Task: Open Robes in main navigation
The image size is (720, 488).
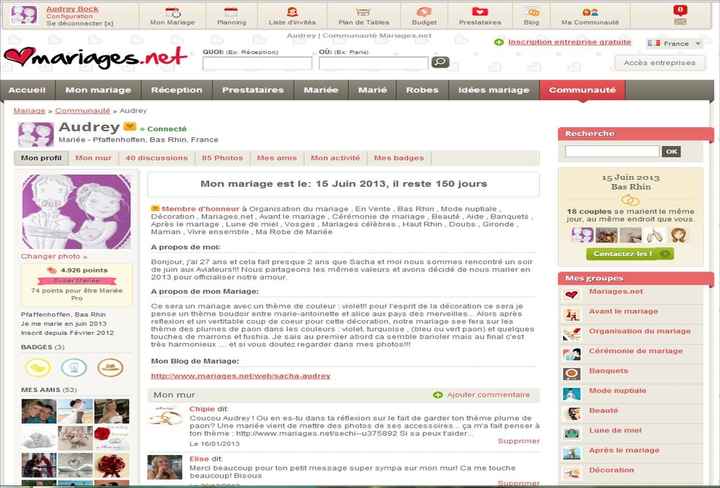Action: [422, 90]
